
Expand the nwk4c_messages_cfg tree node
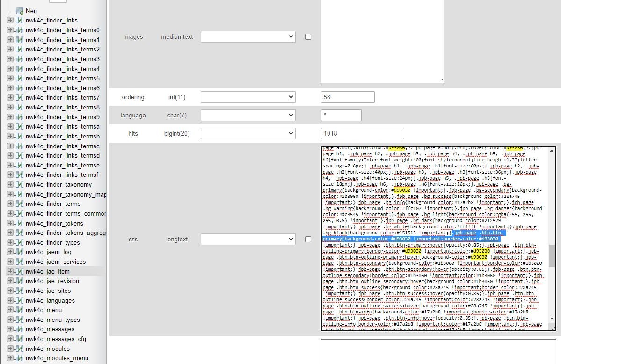pyautogui.click(x=10, y=339)
